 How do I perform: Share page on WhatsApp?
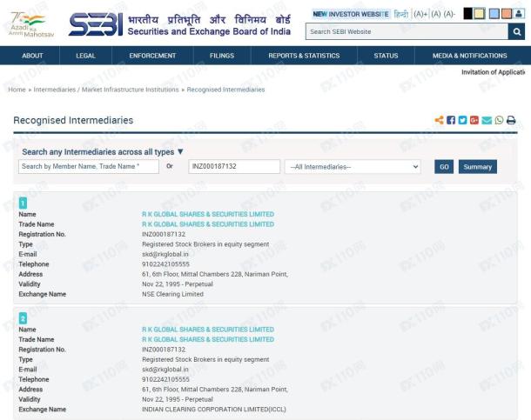(499, 120)
